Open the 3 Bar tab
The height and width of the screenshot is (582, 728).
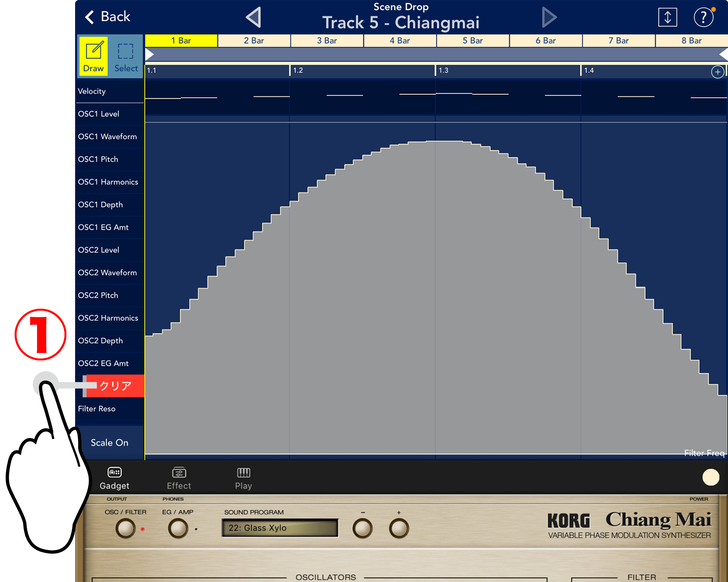327,41
